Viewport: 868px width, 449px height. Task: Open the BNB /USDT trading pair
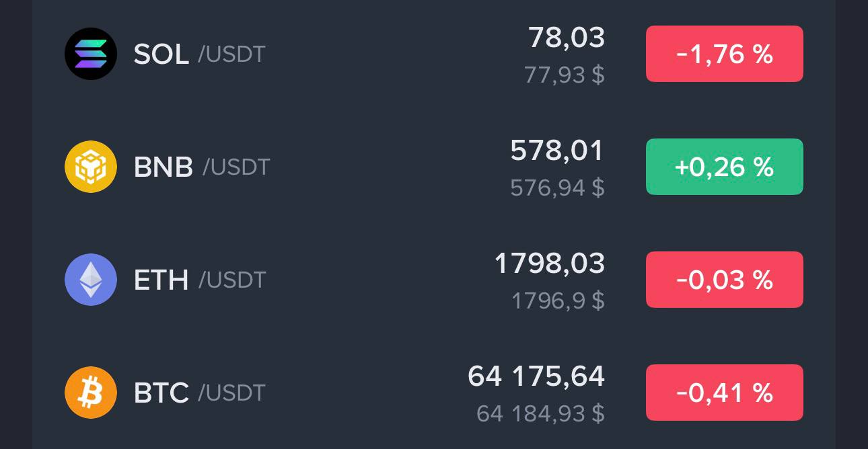(x=201, y=167)
